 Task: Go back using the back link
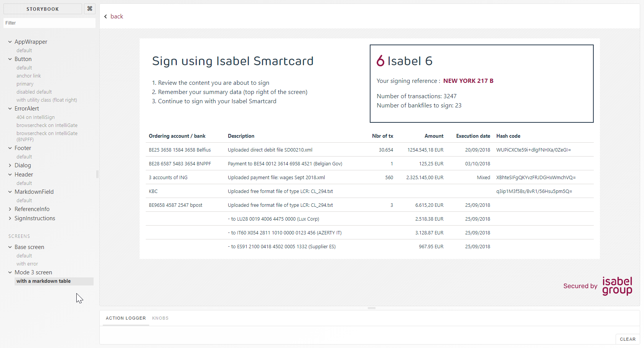pyautogui.click(x=117, y=16)
